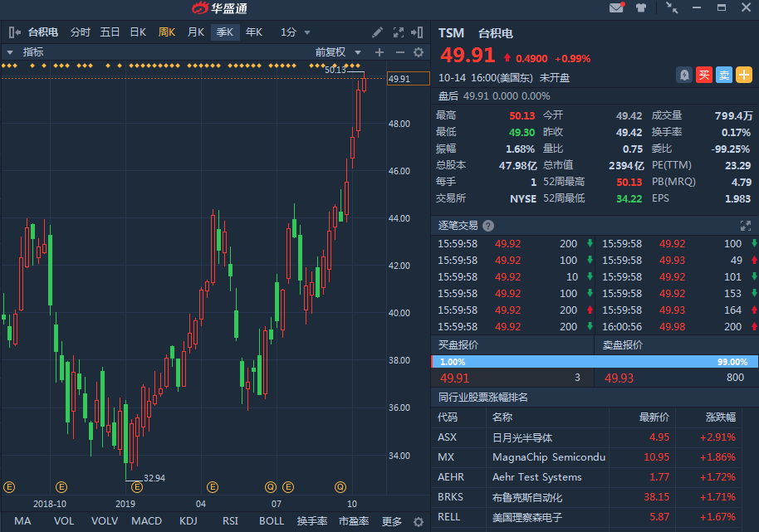The height and width of the screenshot is (532, 759).
Task: Open the skin theme shirt icon
Action: (641, 7)
